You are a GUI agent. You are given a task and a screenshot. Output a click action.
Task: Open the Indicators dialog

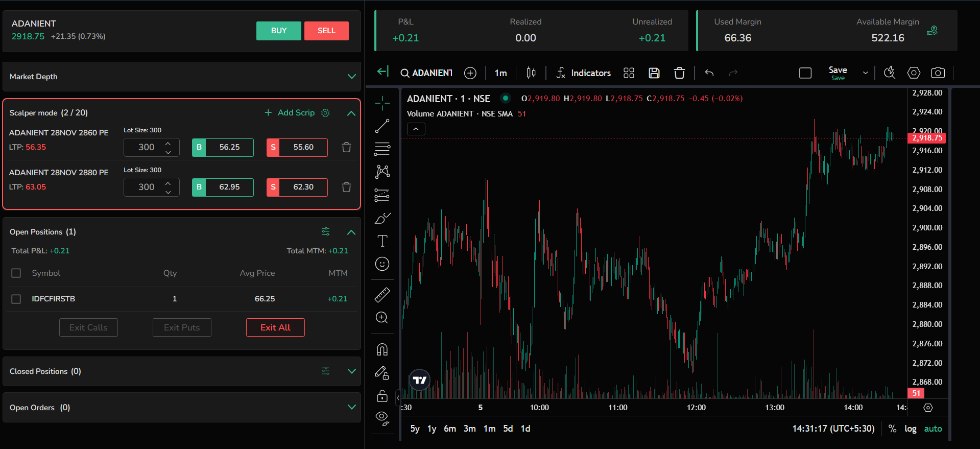583,73
